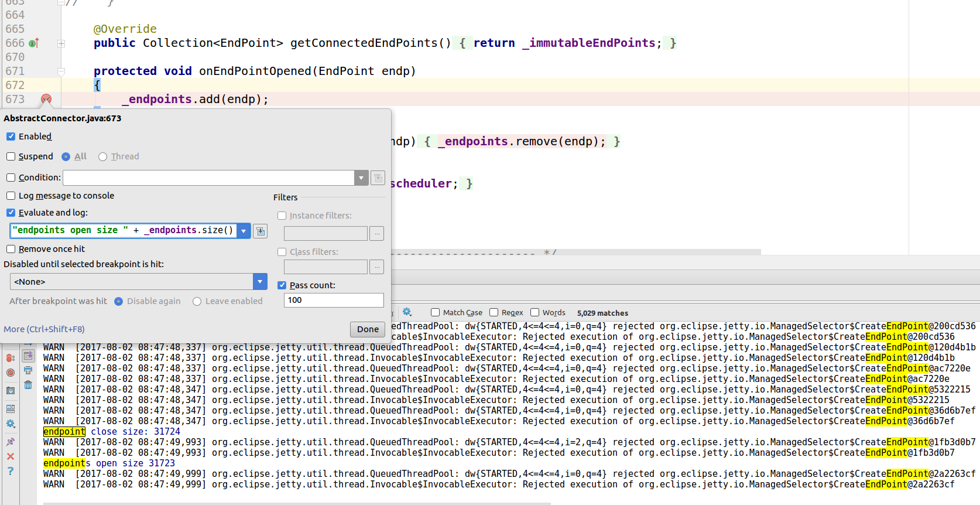Open the debugger settings gear icon
The image size is (980, 505).
(11, 424)
